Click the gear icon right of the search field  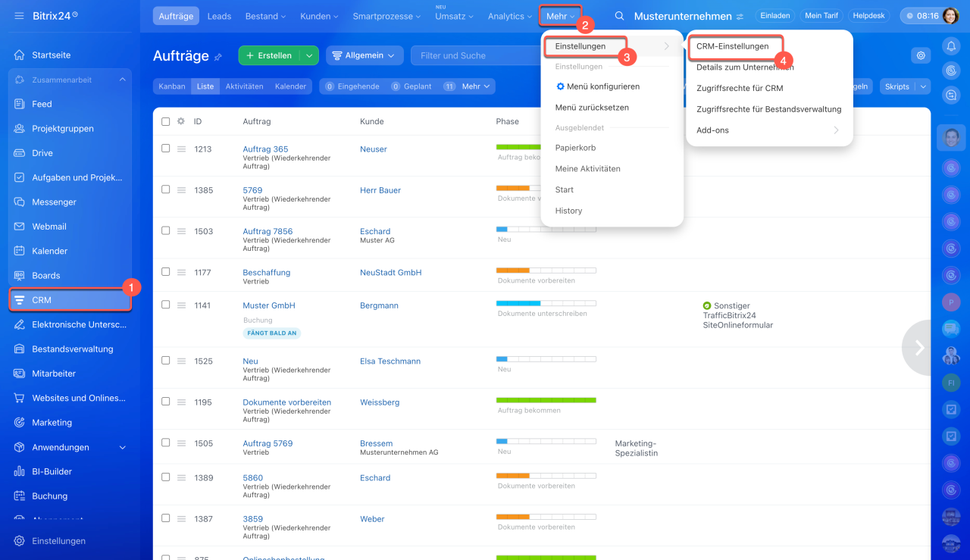921,55
